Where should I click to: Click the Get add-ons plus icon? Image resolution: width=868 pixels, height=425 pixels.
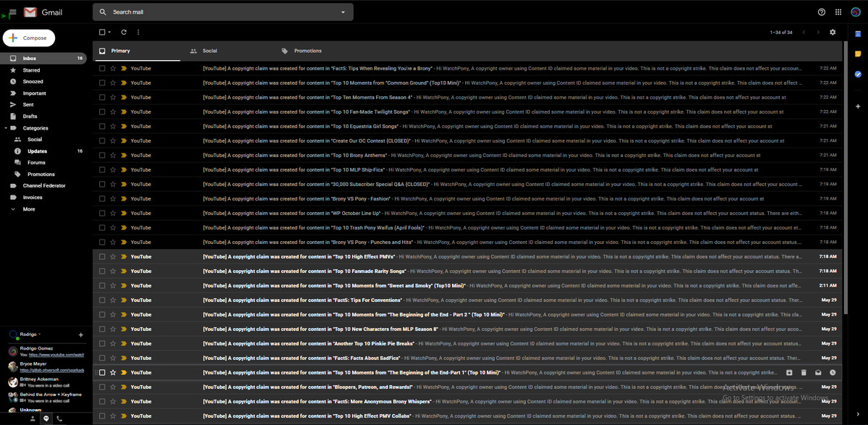coord(857,106)
